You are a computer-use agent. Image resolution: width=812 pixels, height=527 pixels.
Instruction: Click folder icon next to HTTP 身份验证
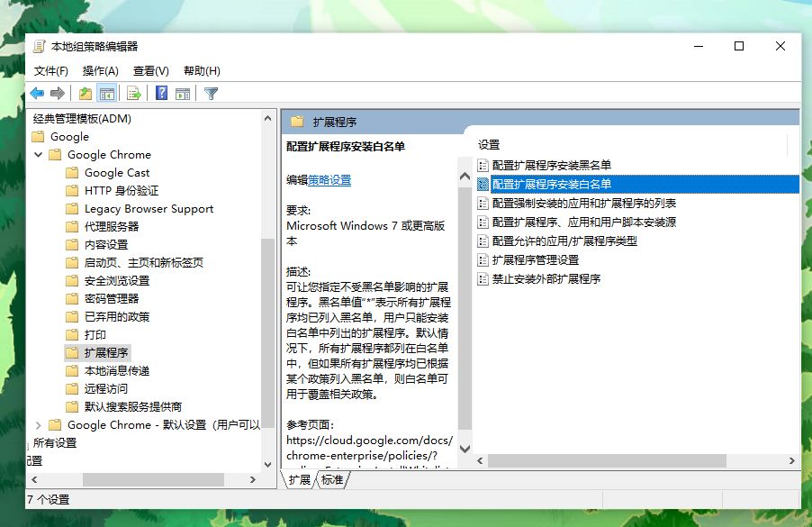(x=72, y=191)
